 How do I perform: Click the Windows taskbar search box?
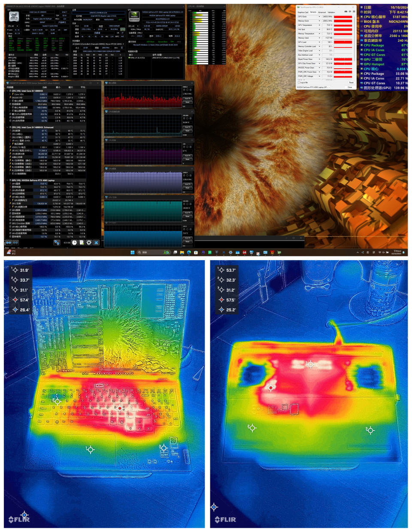154,252
